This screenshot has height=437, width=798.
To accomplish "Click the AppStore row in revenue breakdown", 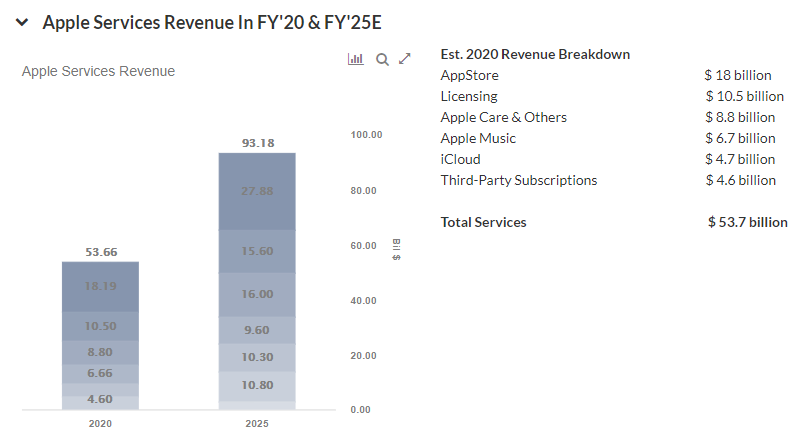I will [469, 75].
